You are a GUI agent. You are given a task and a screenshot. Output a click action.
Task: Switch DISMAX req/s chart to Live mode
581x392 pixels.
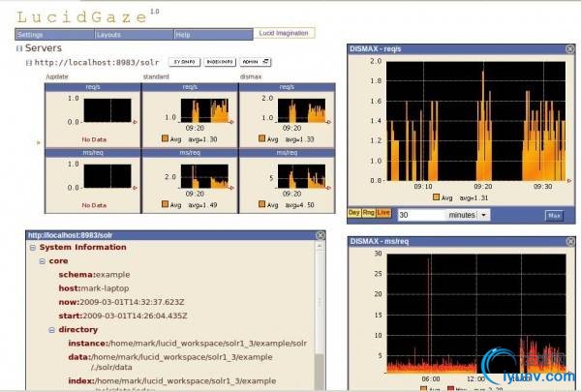tap(383, 213)
